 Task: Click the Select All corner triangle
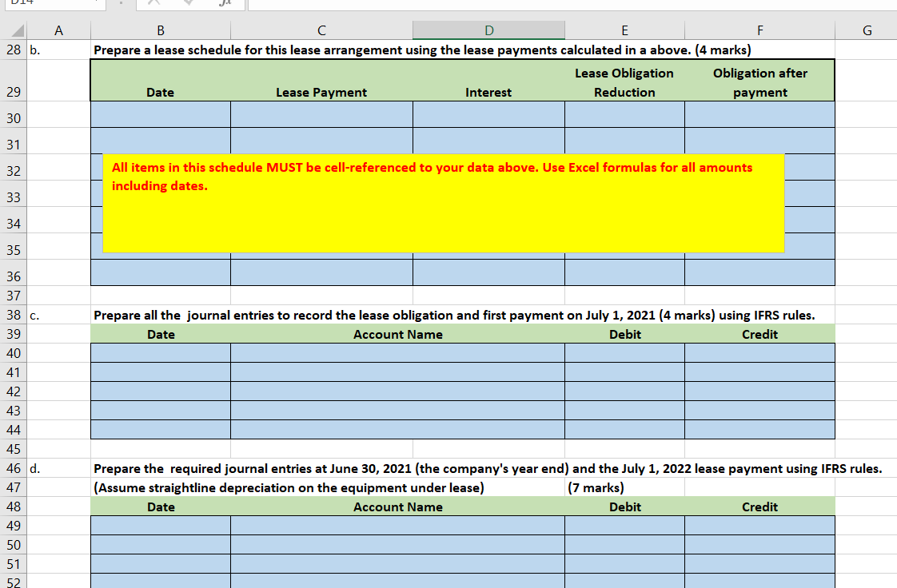pyautogui.click(x=17, y=30)
